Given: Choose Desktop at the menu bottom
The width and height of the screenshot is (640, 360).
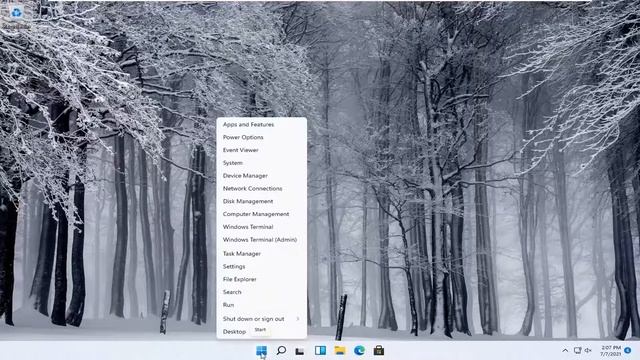Looking at the screenshot, I should coord(262,331).
